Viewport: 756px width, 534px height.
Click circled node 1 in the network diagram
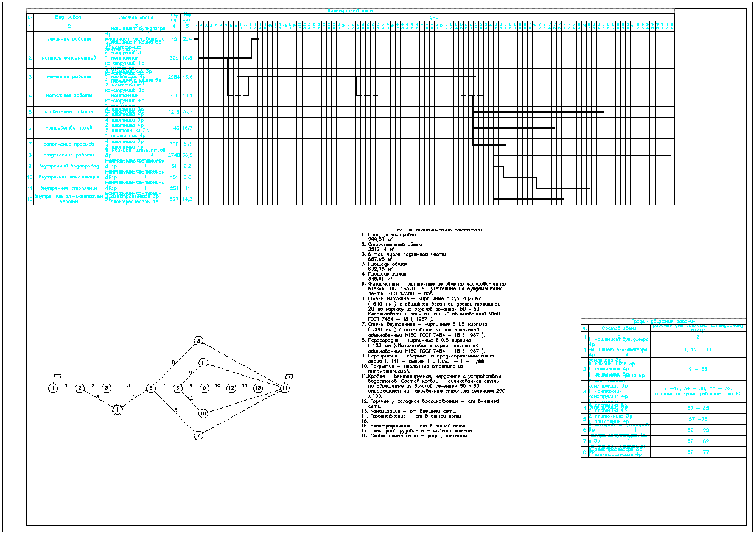point(54,387)
